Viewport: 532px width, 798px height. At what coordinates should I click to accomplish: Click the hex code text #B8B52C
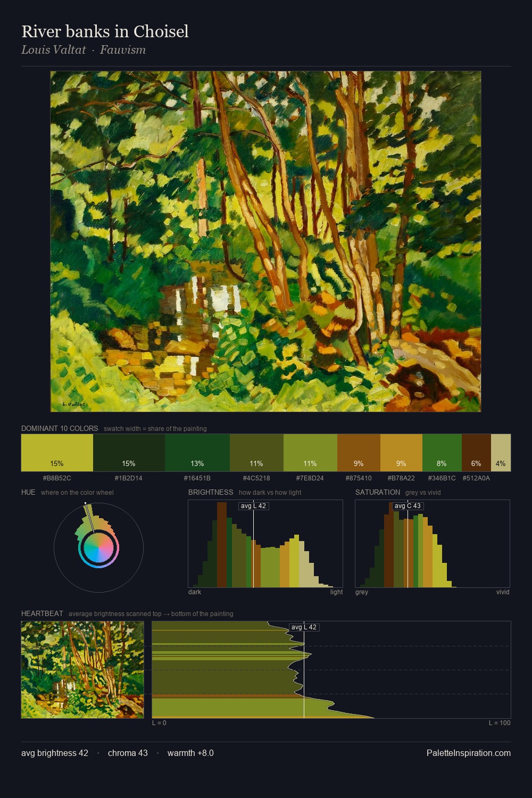click(57, 478)
